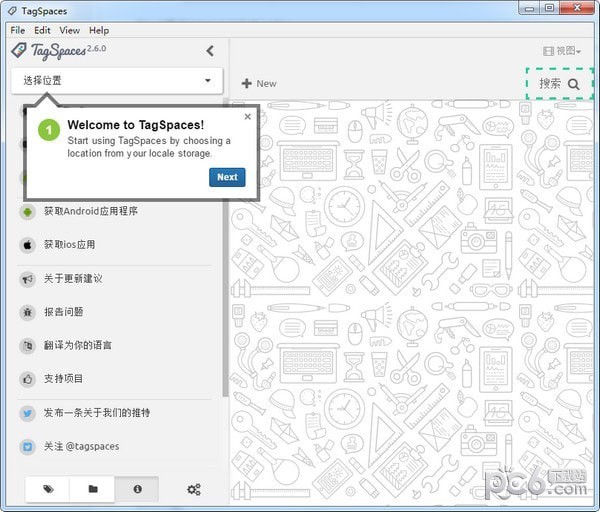This screenshot has height=512, width=600.
Task: Close the Welcome to TagSpaces popup
Action: pyautogui.click(x=248, y=116)
